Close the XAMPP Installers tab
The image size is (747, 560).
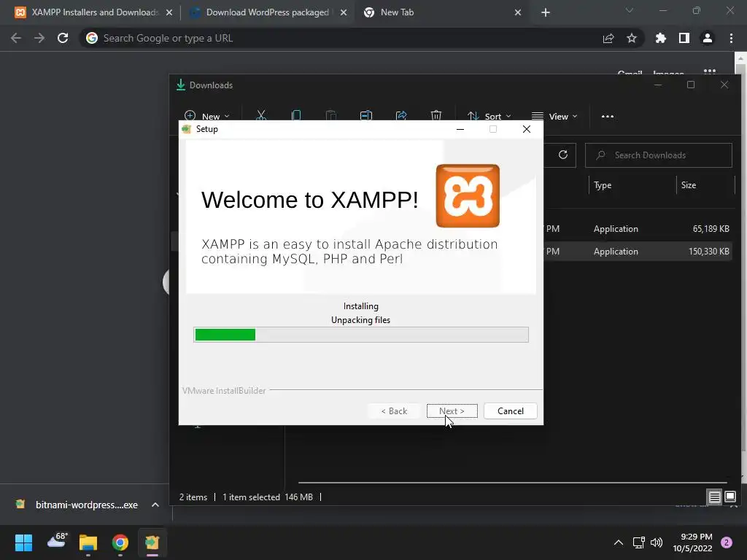[169, 13]
